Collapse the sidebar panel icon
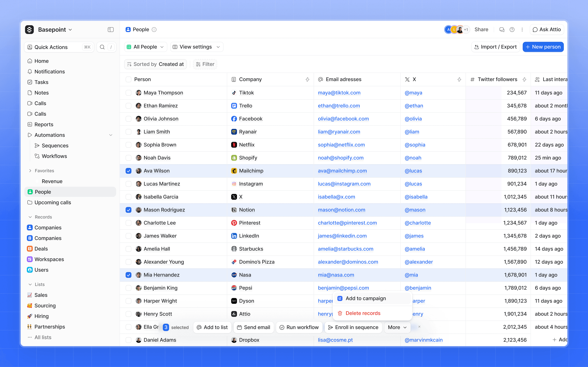This screenshot has width=588, height=367. (111, 30)
